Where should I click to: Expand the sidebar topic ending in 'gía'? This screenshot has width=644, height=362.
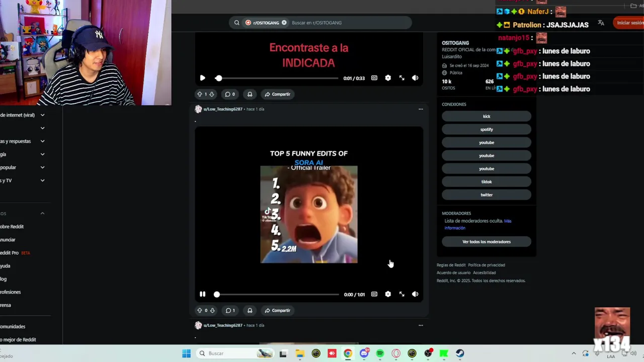42,154
